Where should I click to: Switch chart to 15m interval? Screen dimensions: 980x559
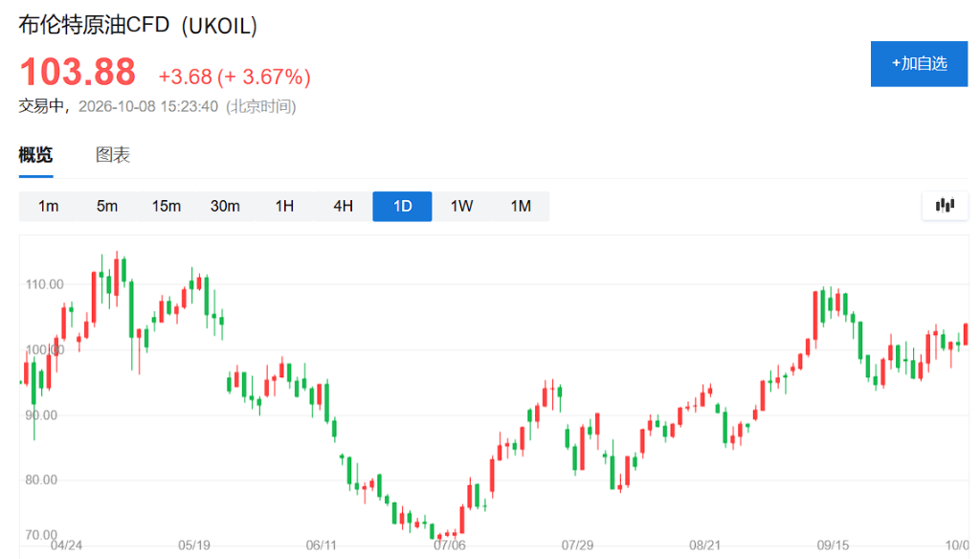coord(167,207)
